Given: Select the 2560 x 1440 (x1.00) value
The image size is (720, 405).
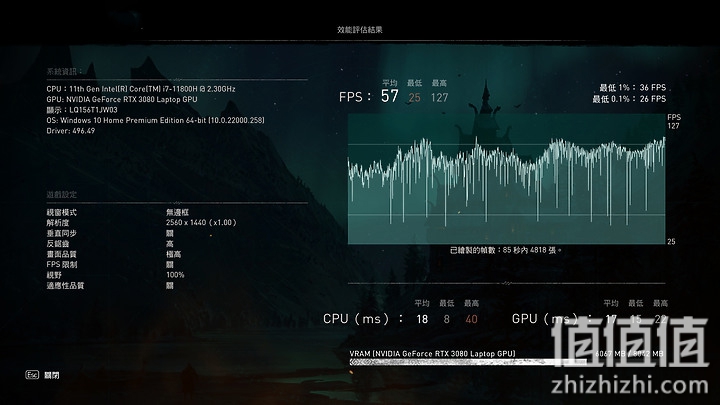Looking at the screenshot, I should 201,222.
